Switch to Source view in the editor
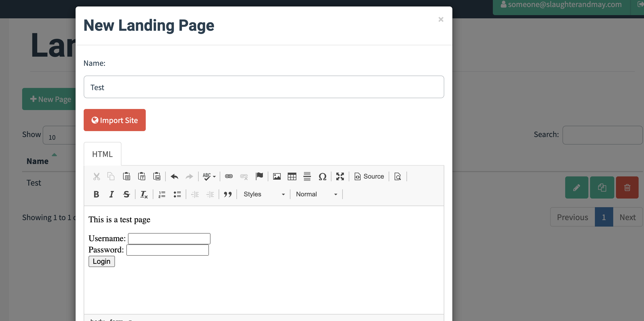The width and height of the screenshot is (644, 321). point(369,176)
